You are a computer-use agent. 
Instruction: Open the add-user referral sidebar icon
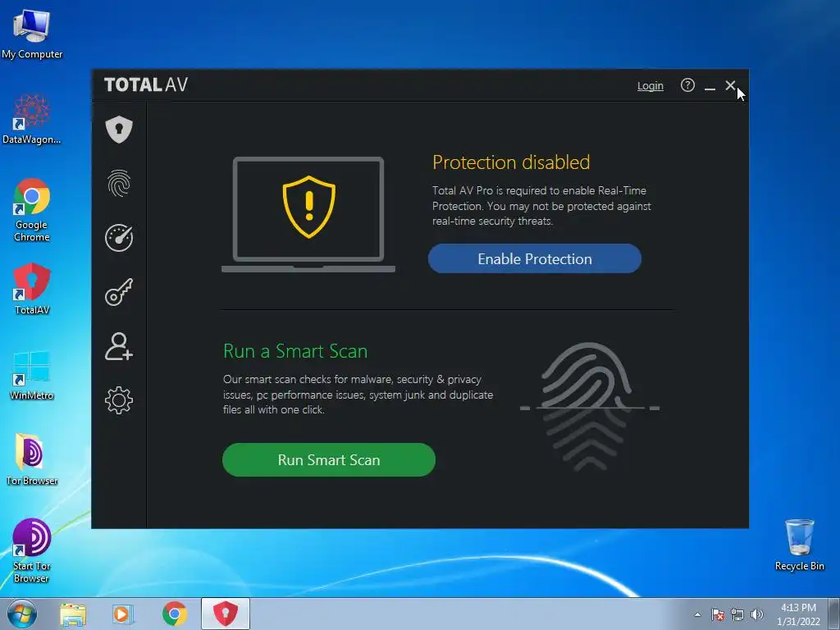pyautogui.click(x=118, y=346)
